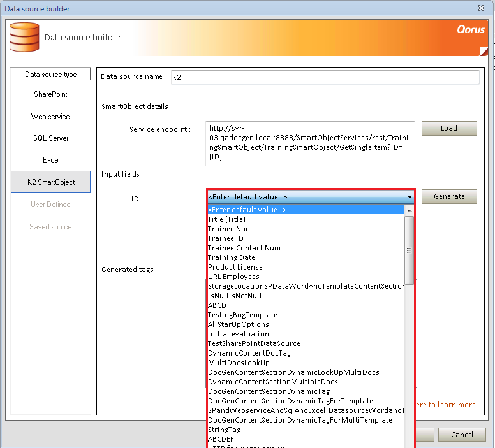
Task: Choose '<Enter default value...>' list option
Action: [x=306, y=210]
